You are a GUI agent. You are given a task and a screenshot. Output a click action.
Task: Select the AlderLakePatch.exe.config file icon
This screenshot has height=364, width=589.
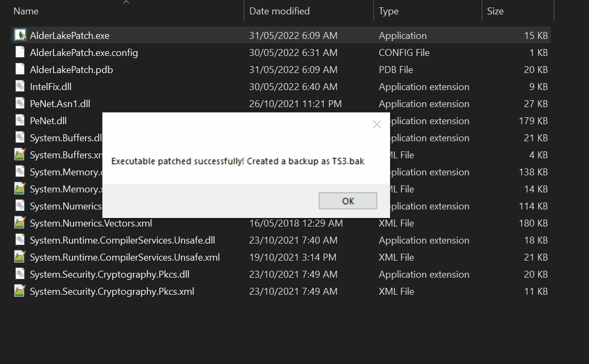20,53
